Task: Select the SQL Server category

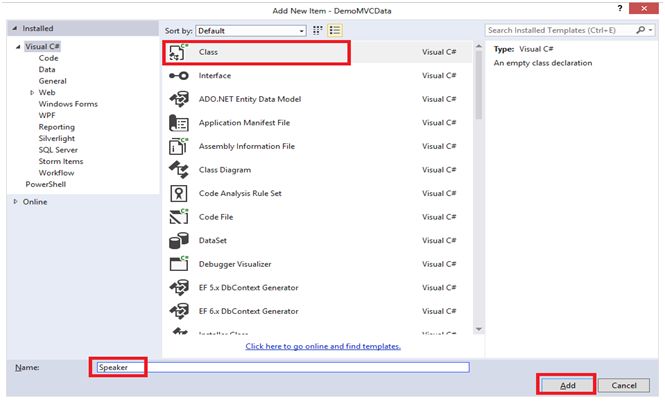Action: pos(58,150)
